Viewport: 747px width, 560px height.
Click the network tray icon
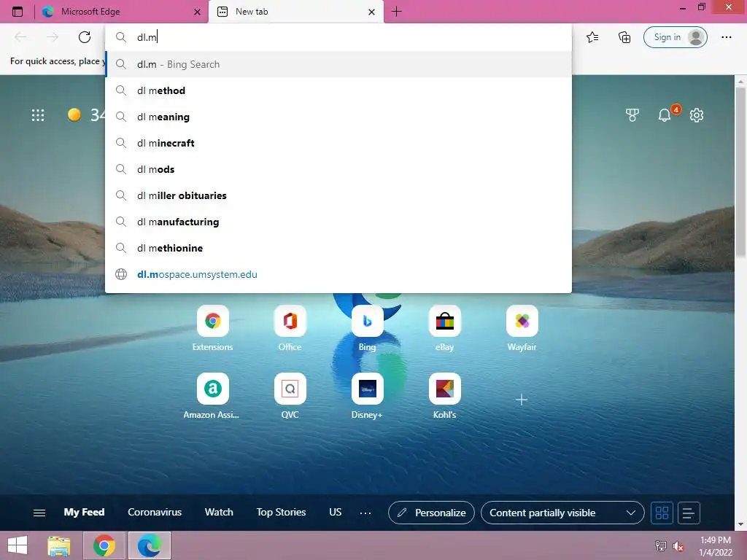[661, 546]
